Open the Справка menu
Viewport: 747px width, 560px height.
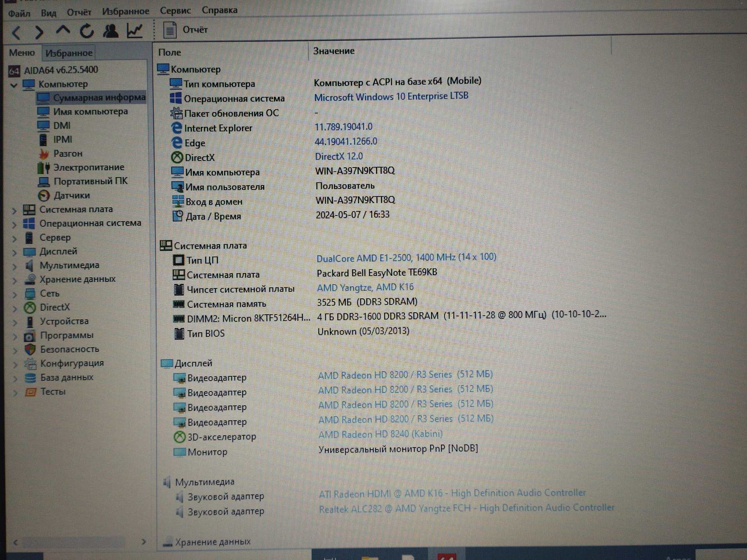(x=219, y=10)
